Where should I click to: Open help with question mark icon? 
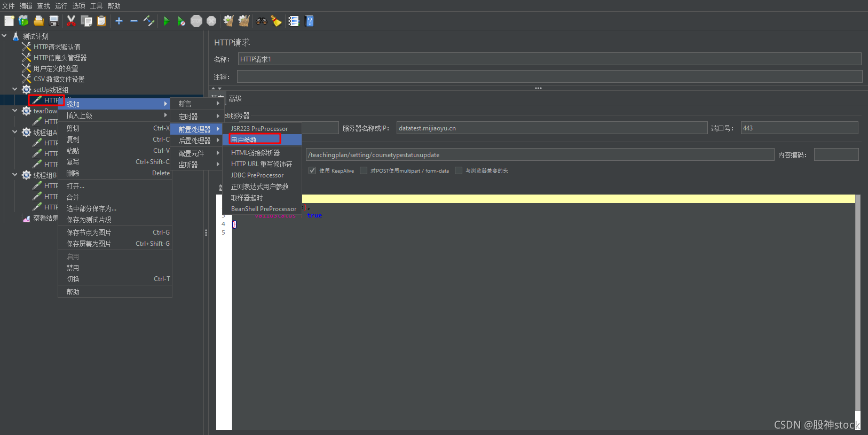(309, 21)
